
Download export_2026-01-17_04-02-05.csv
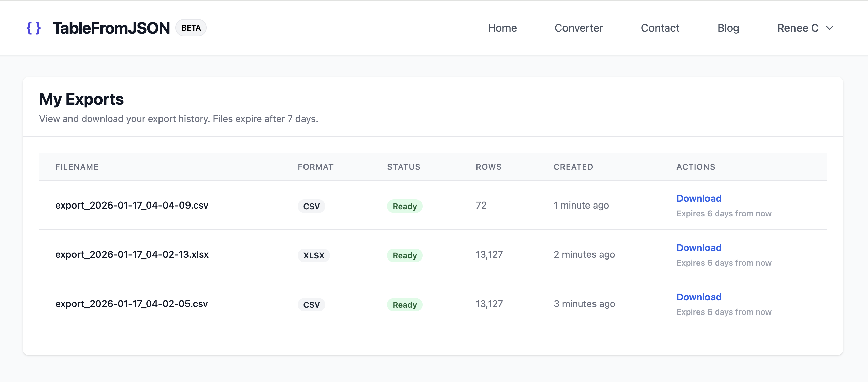pos(699,297)
